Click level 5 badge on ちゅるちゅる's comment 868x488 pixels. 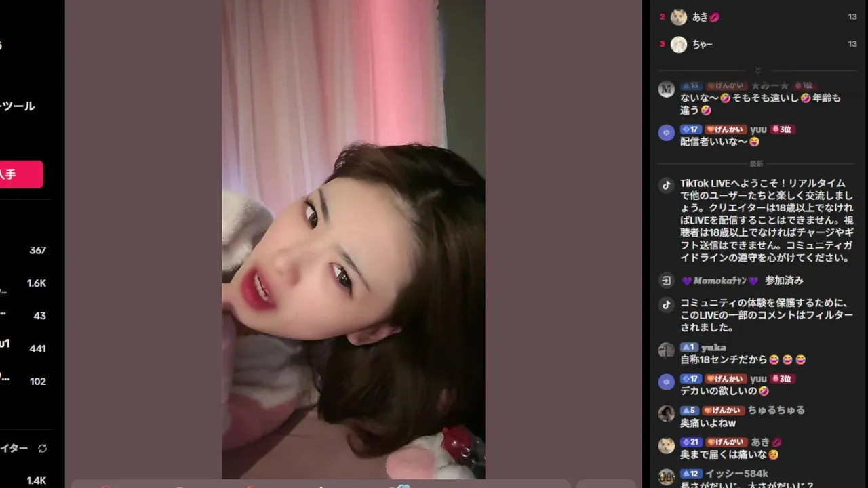[x=690, y=410]
